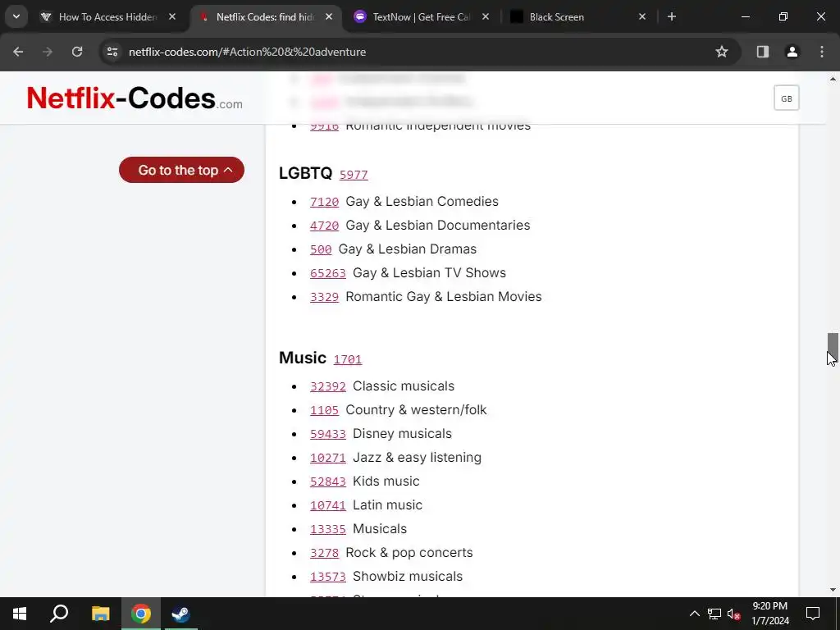This screenshot has width=840, height=630.
Task: Click the address bar URL field
Action: point(418,52)
